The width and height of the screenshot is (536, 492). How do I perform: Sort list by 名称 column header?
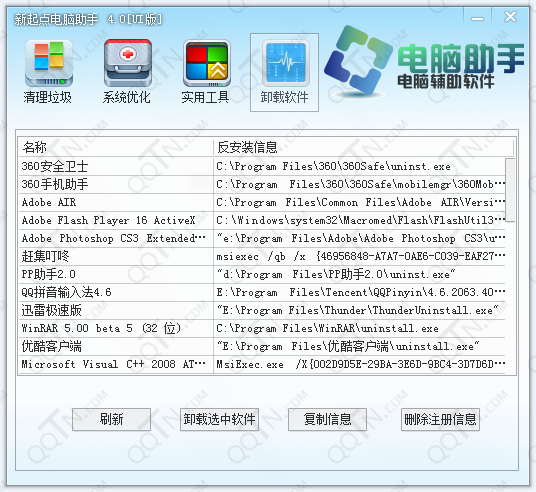(x=116, y=147)
